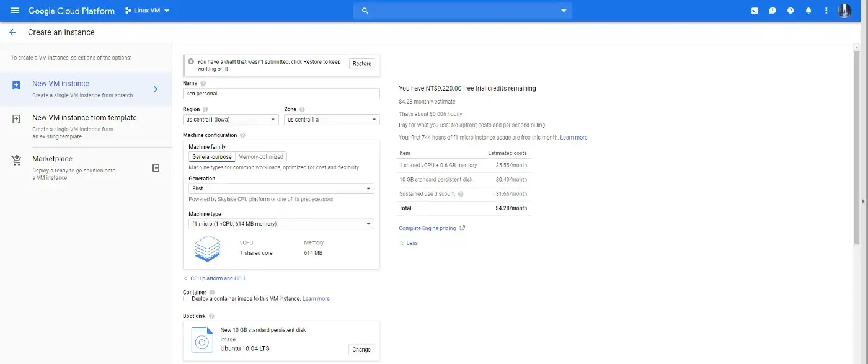Viewport: 868px width, 364px height.
Task: Click the Name help icon
Action: tap(203, 83)
